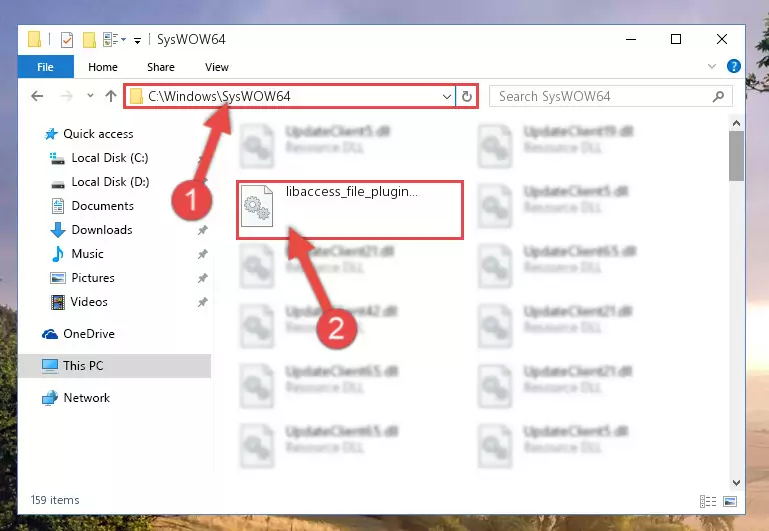This screenshot has width=769, height=531.
Task: Click the search magnifier icon
Action: point(718,97)
